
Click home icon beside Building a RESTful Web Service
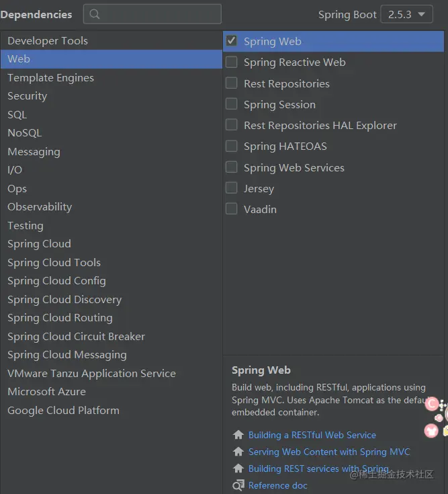[238, 435]
